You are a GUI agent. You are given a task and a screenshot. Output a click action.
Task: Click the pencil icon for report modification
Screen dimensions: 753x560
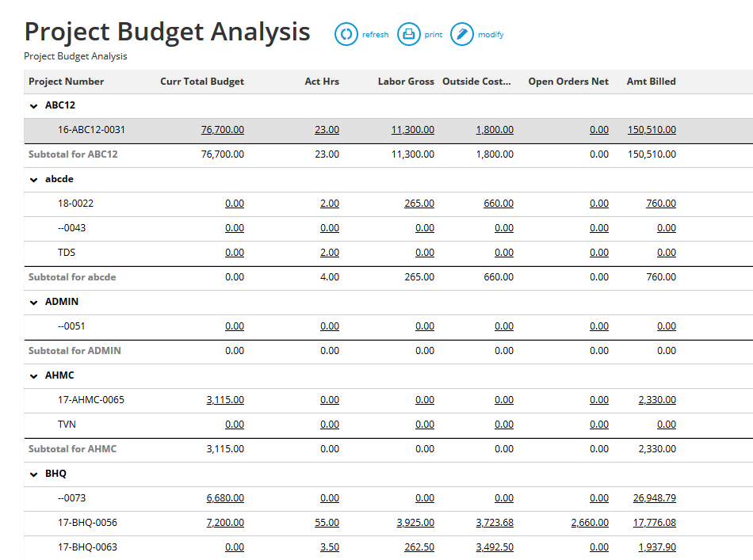tap(461, 34)
